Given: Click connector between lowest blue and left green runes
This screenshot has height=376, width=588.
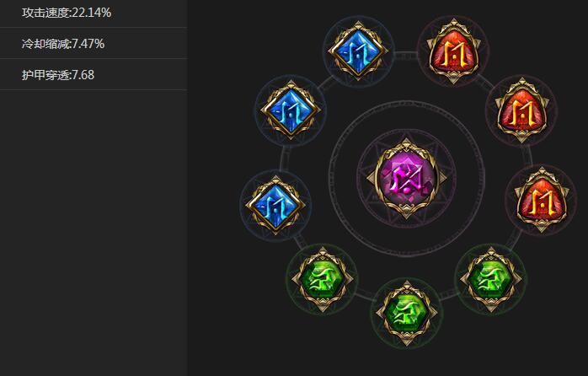Looking at the screenshot, I should coord(299,243).
